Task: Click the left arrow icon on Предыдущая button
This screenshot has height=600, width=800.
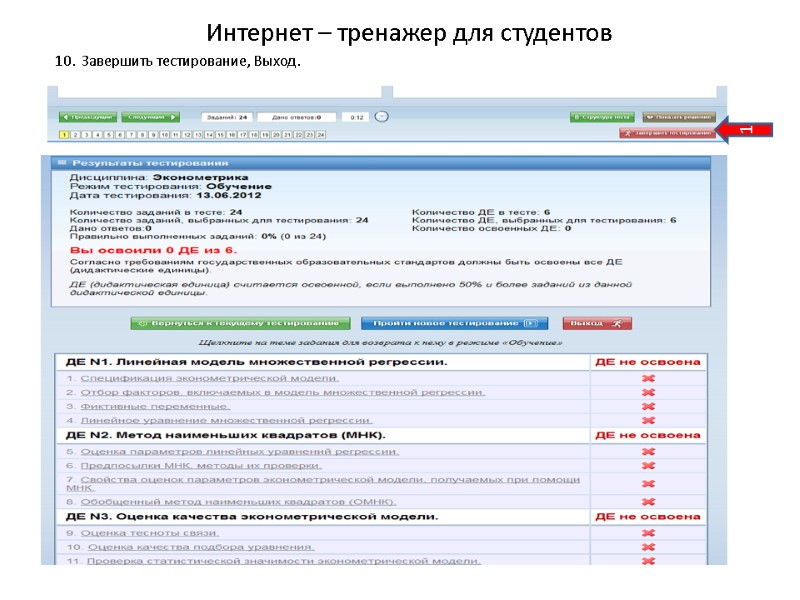Action: point(66,116)
